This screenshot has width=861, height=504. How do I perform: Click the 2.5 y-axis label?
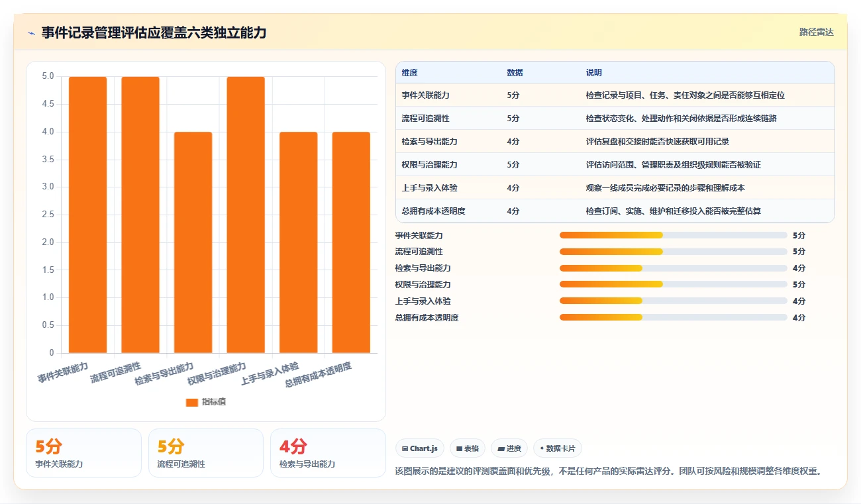[x=48, y=215]
